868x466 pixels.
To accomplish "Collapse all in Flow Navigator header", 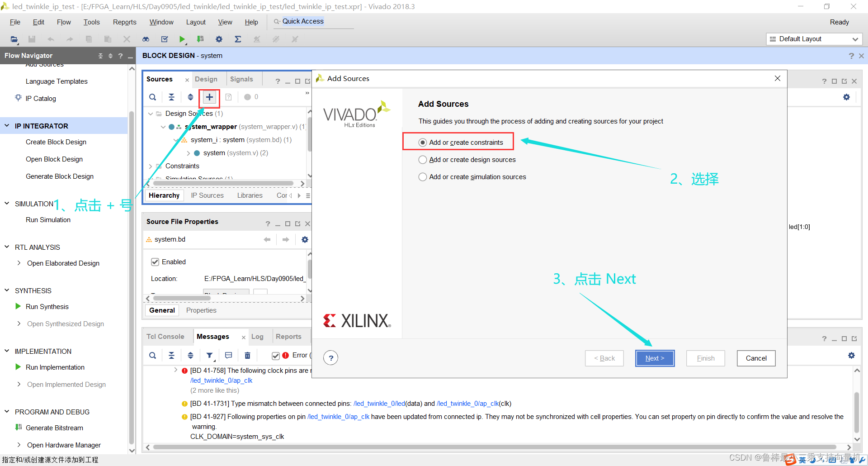I will click(x=100, y=56).
